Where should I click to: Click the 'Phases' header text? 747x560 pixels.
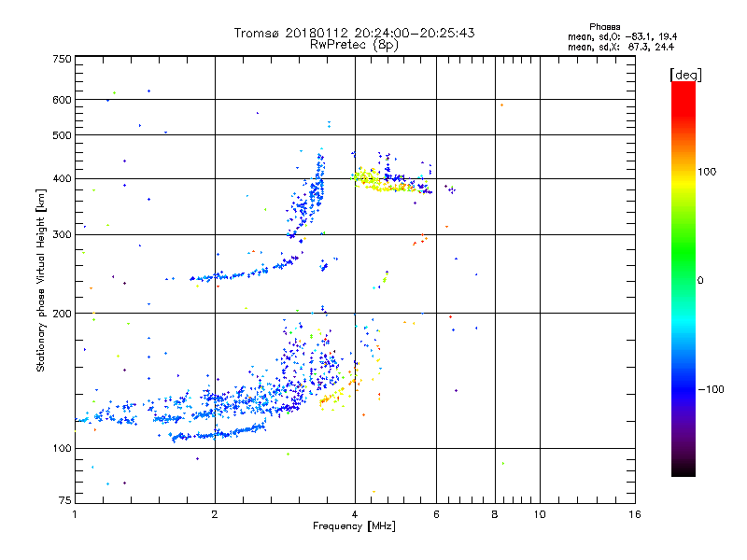point(604,27)
